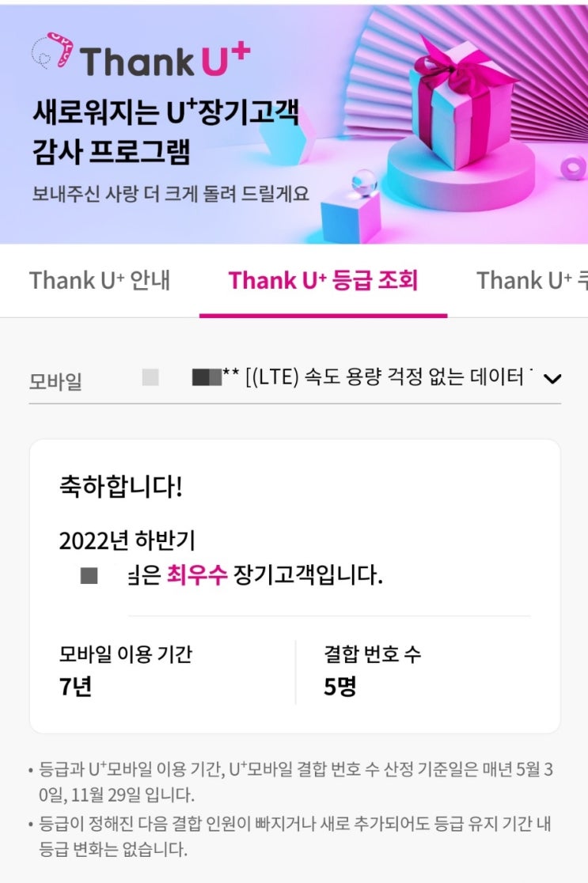Click the 보내주신 사랑 banner subtitle
The width and height of the screenshot is (588, 883).
click(170, 193)
